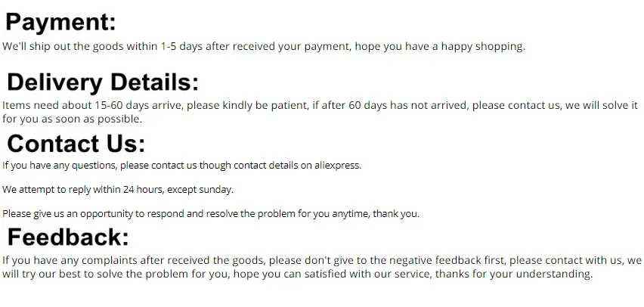This screenshot has width=644, height=307.
Task: Click the words 'happy shopping'
Action: 488,46
